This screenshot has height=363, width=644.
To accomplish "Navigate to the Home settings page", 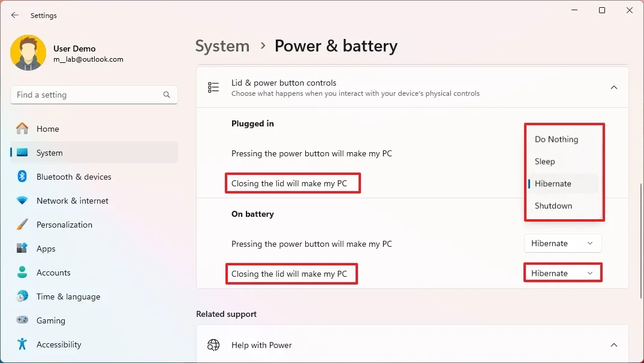I will pos(48,129).
